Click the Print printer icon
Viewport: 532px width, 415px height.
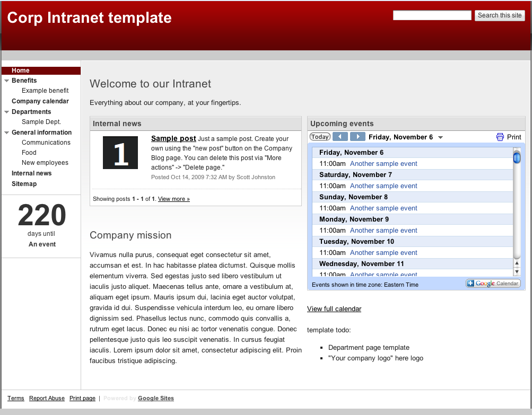(x=500, y=137)
